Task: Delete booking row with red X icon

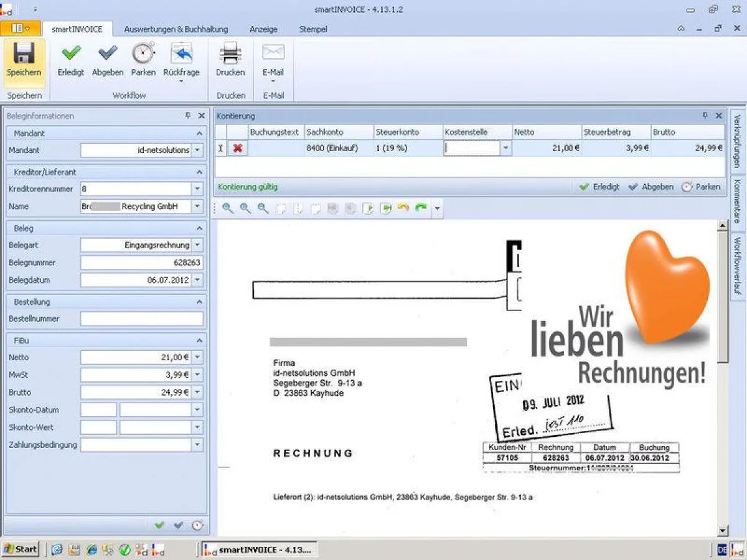Action: point(237,148)
